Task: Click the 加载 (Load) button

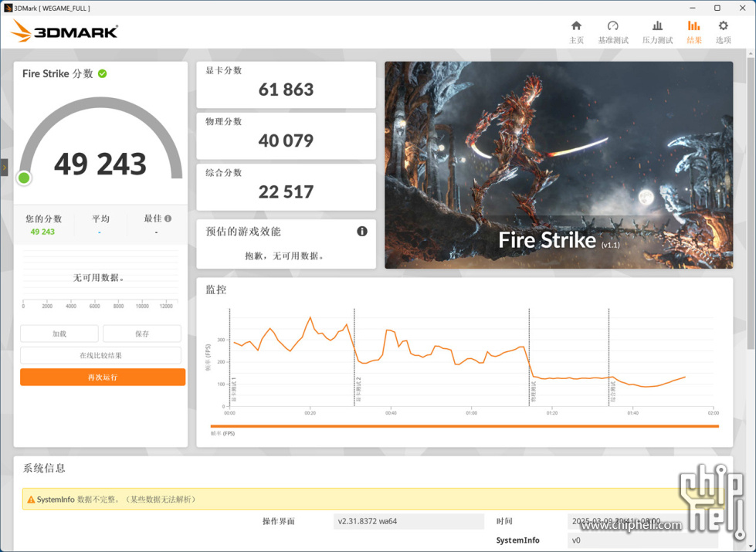Action: (59, 334)
